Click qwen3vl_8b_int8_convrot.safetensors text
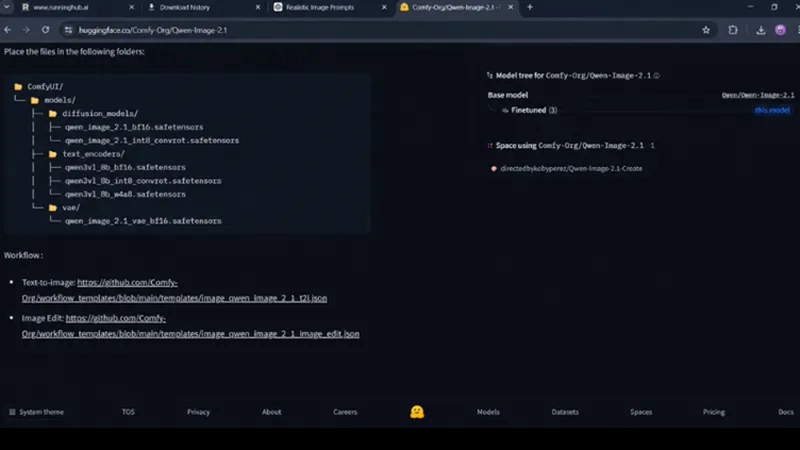 tap(143, 181)
